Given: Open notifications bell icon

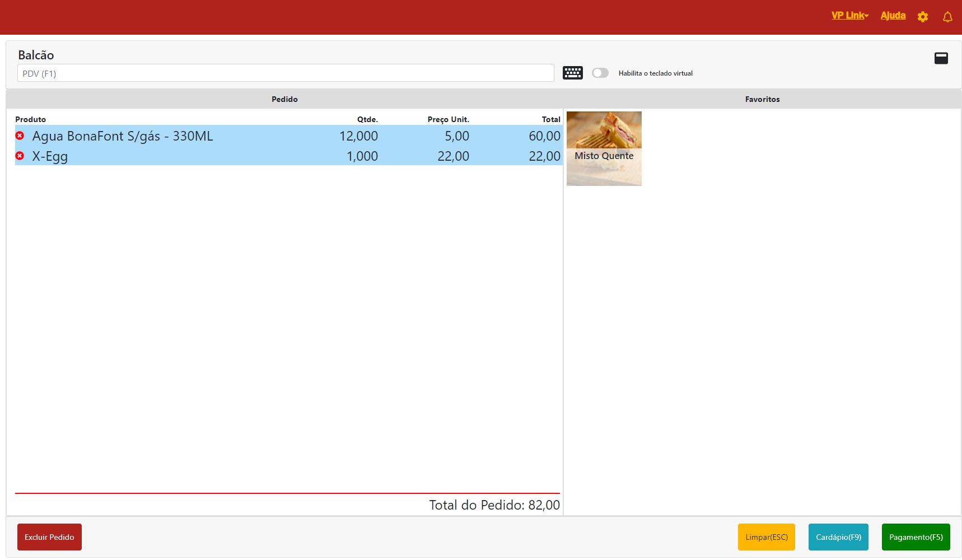Looking at the screenshot, I should tap(947, 17).
